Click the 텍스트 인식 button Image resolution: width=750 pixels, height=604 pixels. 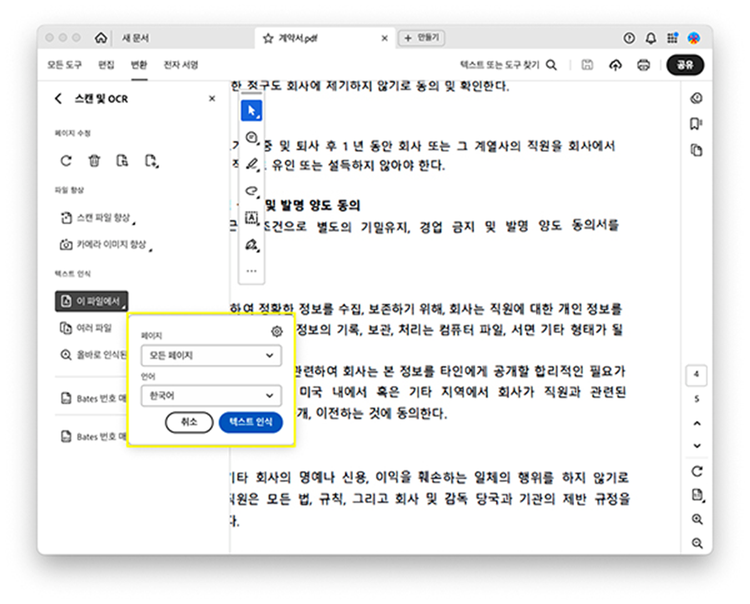(x=251, y=422)
